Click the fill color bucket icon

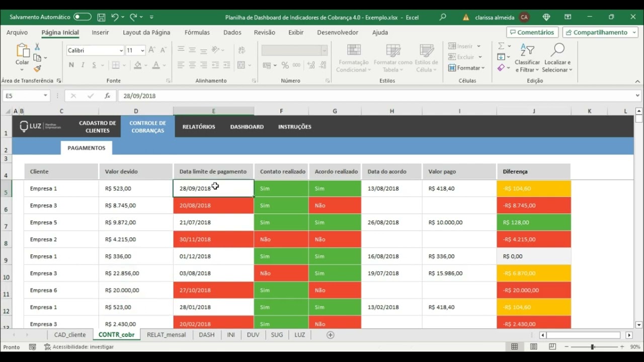tap(137, 65)
